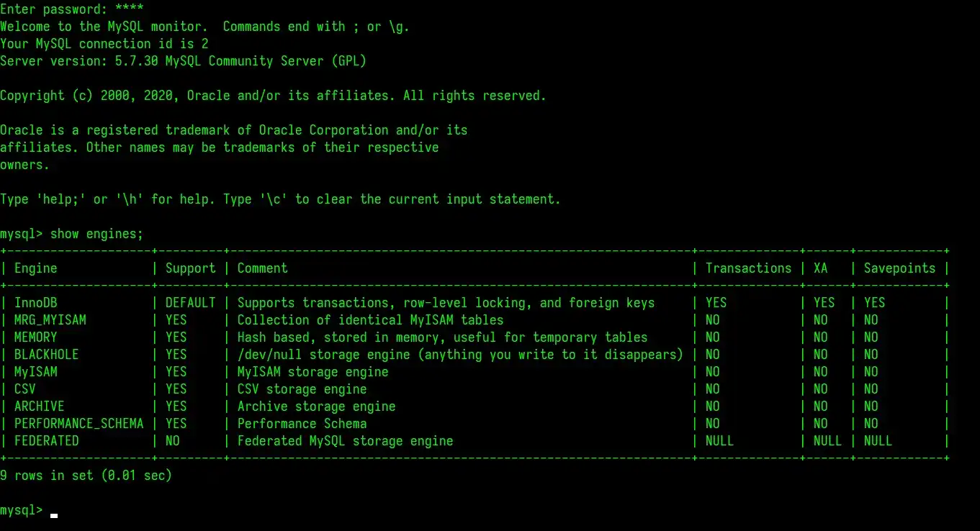Click the "Archive storage engine" comment
Screen dimensions: 980x531
pos(316,407)
